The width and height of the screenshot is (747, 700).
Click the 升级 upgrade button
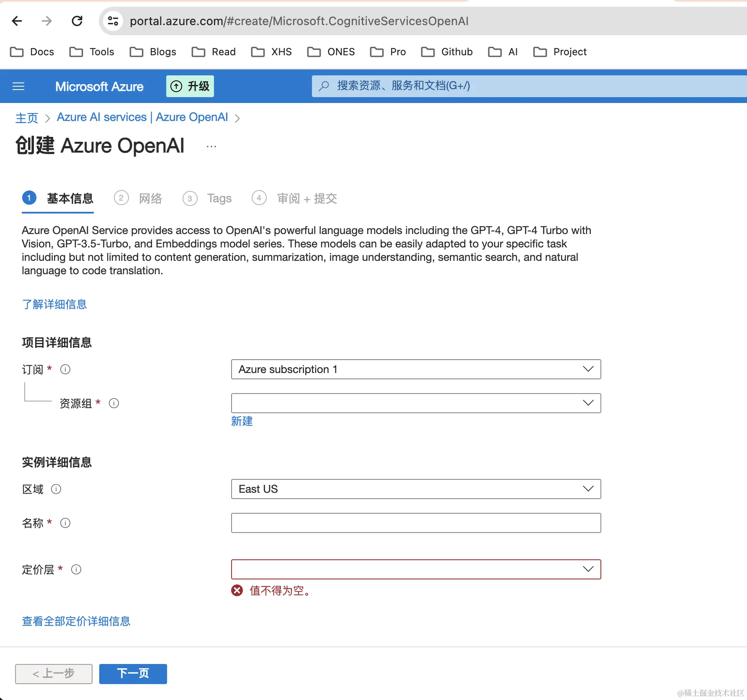tap(190, 86)
